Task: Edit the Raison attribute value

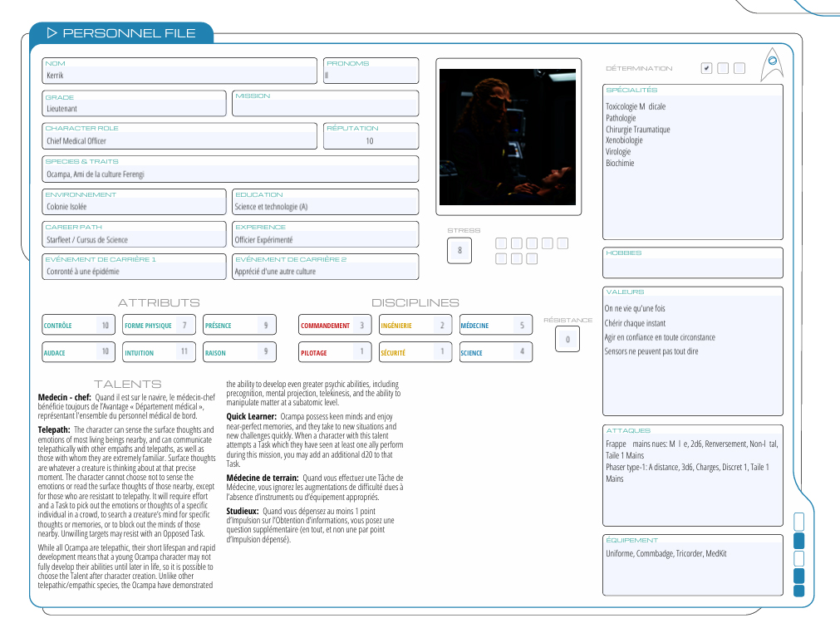Action: tap(266, 351)
